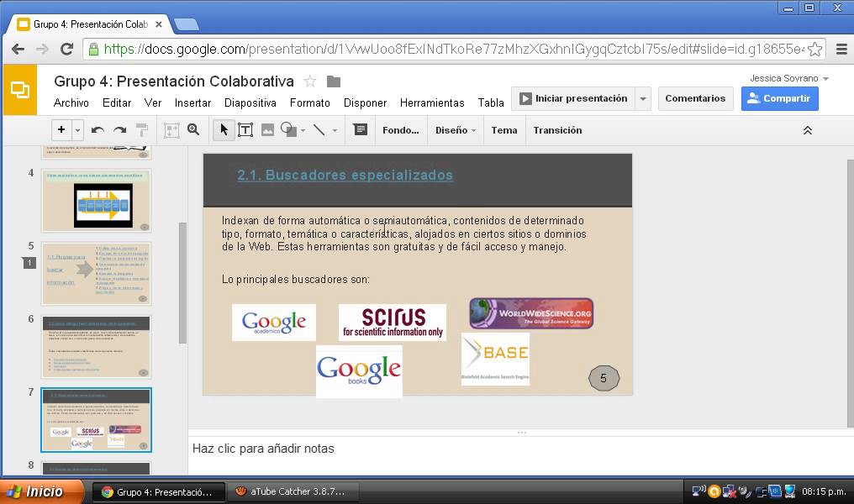Open the Herramientas menu
This screenshot has height=504, width=854.
432,102
